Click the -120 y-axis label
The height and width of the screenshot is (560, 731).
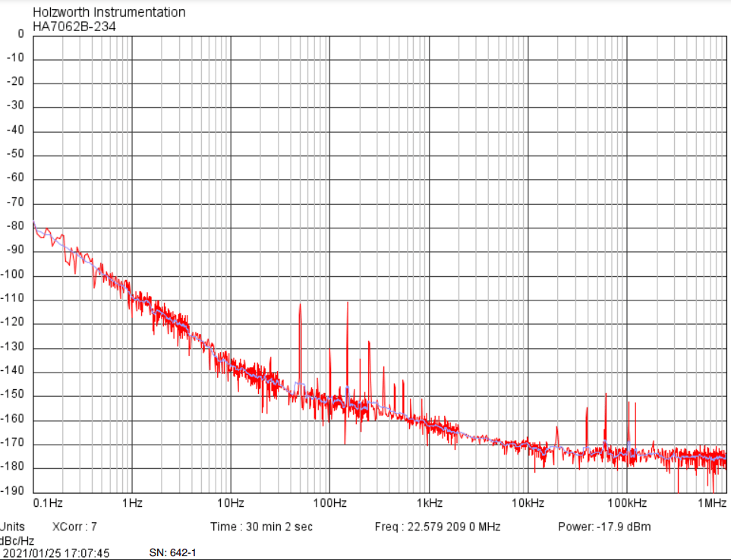click(13, 322)
